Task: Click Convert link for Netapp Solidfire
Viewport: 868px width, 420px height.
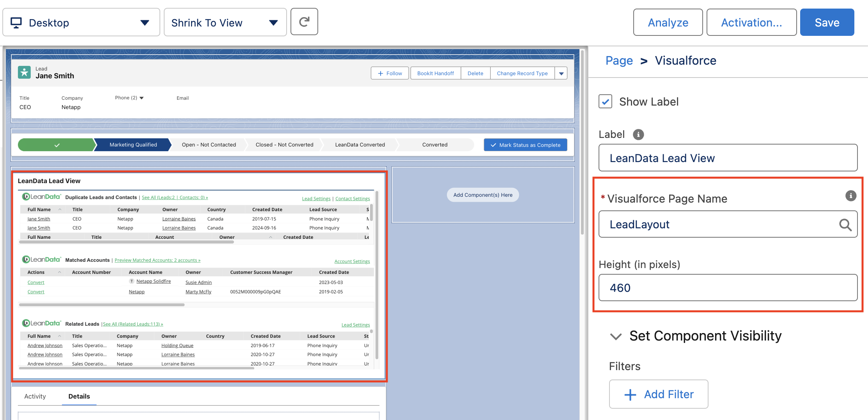Action: click(36, 282)
